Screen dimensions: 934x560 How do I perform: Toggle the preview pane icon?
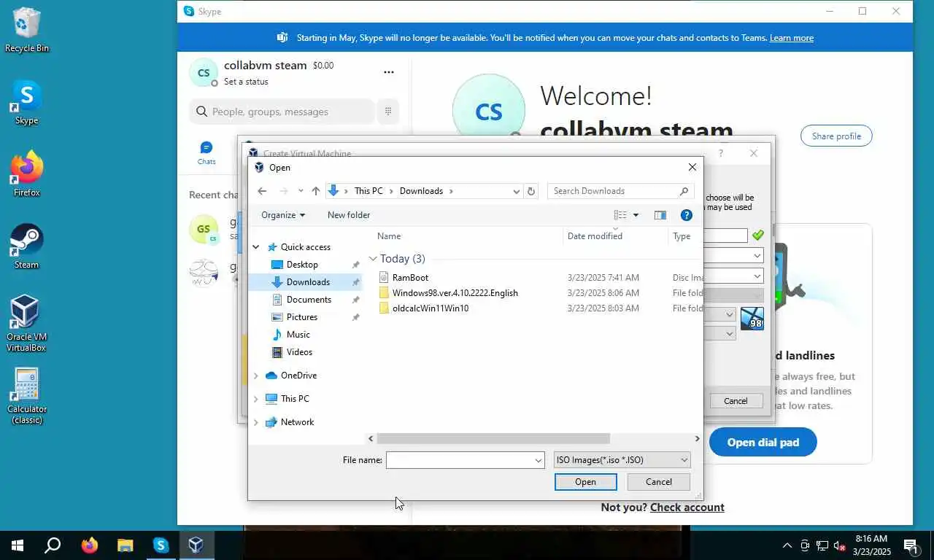coord(660,215)
